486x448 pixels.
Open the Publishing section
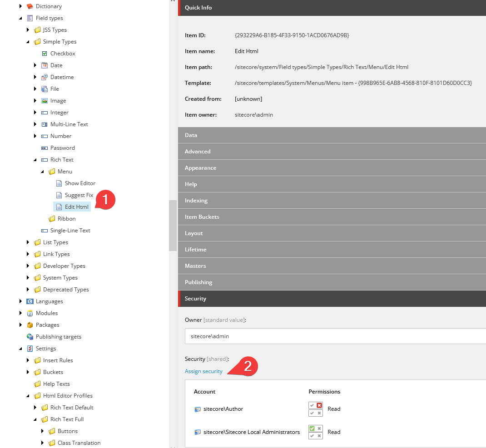(x=332, y=282)
